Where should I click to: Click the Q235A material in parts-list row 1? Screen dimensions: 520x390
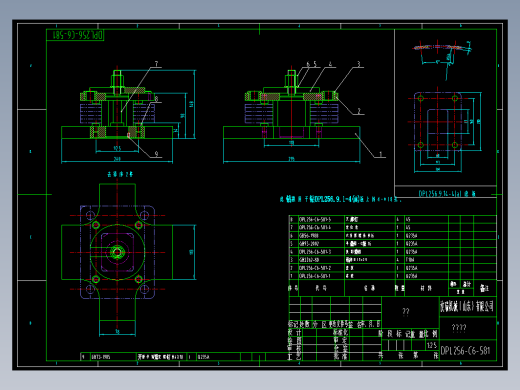[x=411, y=276]
